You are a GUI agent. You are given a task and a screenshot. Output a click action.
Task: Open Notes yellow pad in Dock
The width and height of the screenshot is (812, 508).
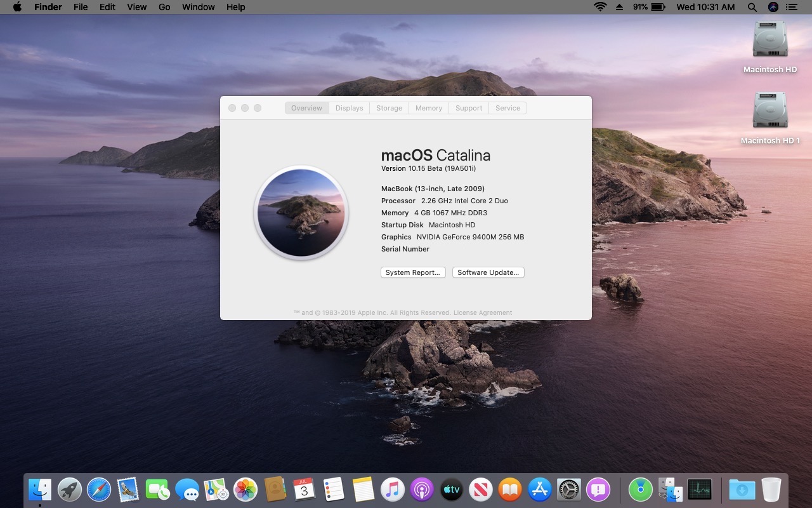[363, 490]
